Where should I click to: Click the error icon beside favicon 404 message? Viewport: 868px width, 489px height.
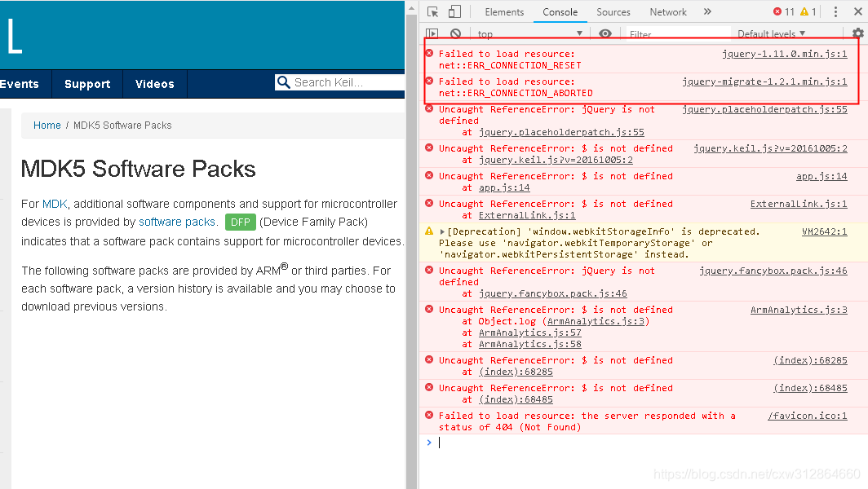point(429,415)
